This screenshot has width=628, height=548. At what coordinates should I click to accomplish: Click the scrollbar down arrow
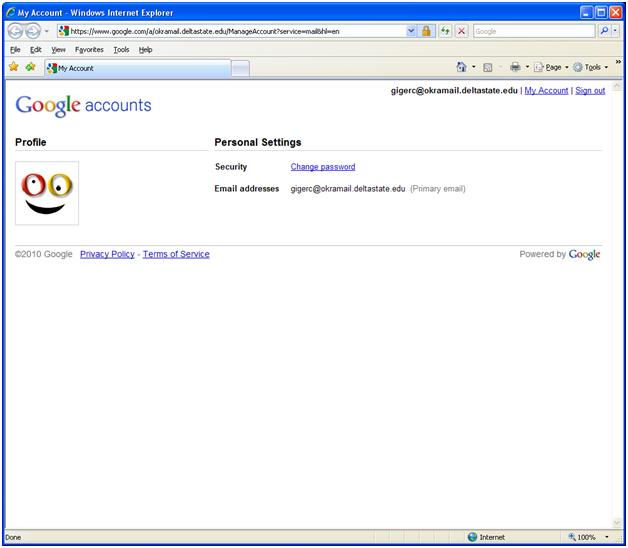(617, 523)
